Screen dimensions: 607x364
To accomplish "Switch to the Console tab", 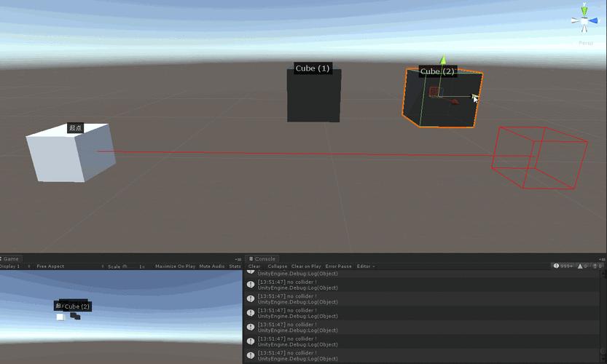I will coord(262,258).
